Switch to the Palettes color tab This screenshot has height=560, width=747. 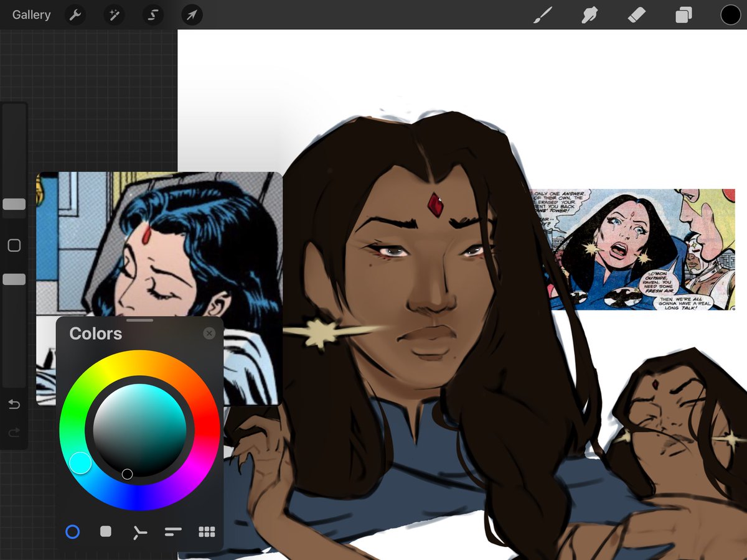pos(207,531)
